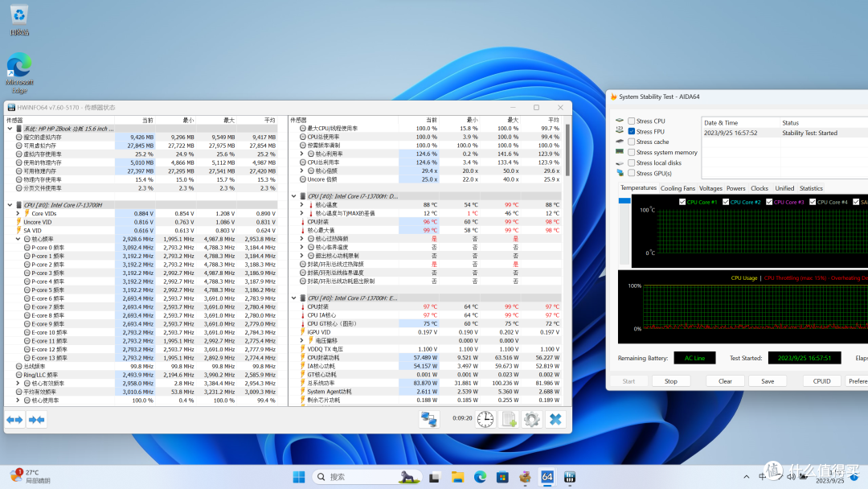The width and height of the screenshot is (868, 489).
Task: Select CPU封装功耗 57.489 W row
Action: click(425, 358)
